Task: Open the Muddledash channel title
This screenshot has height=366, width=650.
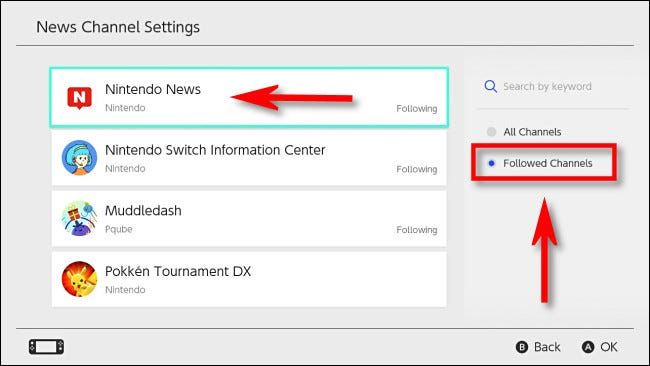Action: (143, 211)
